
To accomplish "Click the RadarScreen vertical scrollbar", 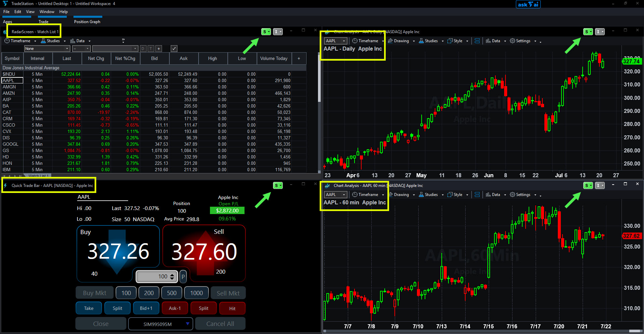I will (x=319, y=112).
